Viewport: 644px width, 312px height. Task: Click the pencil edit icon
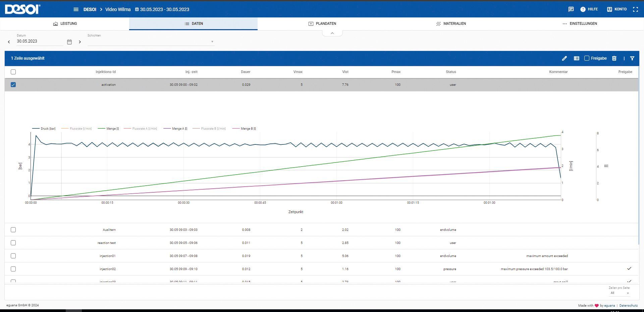click(x=564, y=58)
